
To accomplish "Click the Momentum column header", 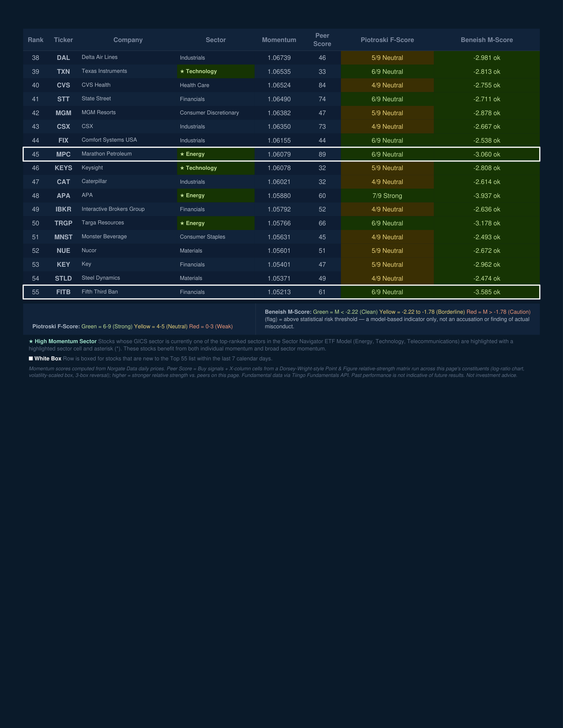I will tap(279, 40).
